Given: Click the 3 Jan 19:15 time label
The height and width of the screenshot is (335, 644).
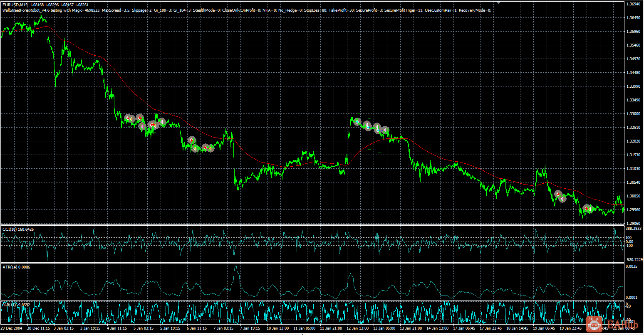Looking at the screenshot, I should click(x=90, y=328).
